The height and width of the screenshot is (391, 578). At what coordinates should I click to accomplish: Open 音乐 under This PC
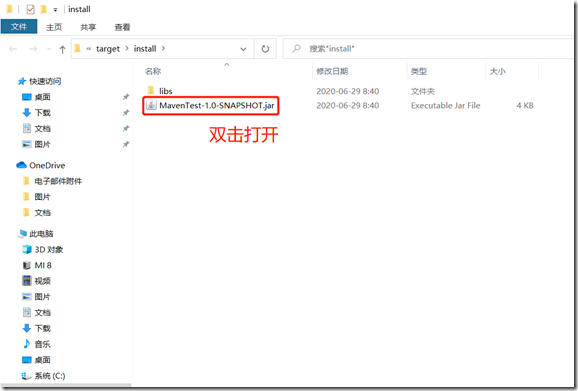click(42, 344)
